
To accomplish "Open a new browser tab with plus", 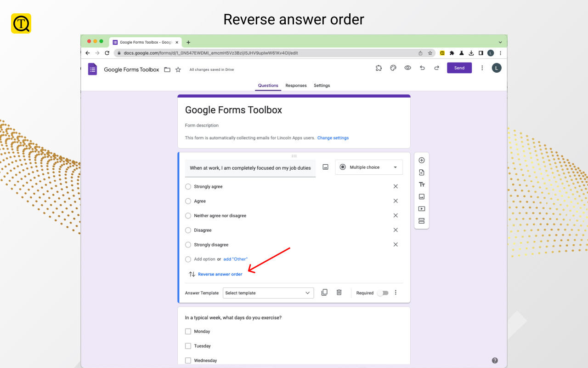I will tap(188, 42).
